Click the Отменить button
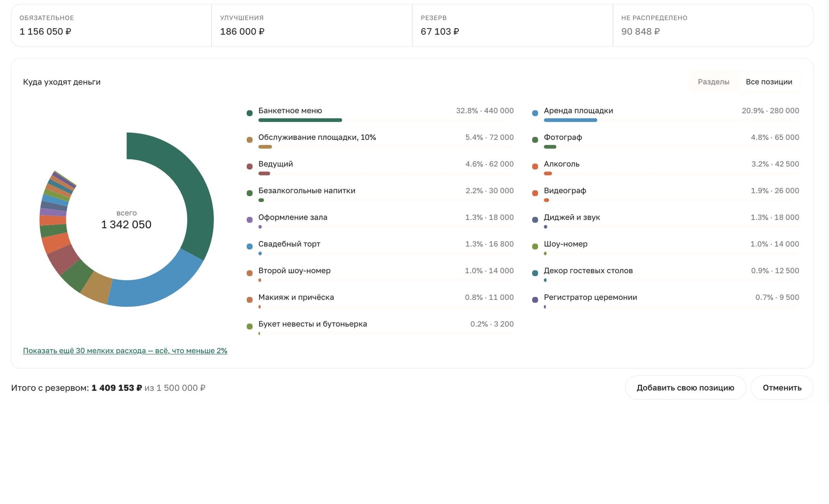 782,387
